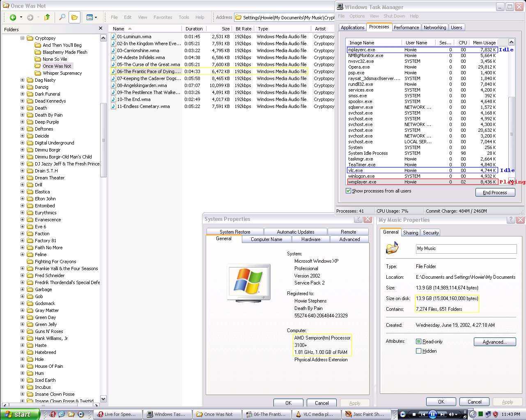
Task: Click the Forward arrow in the Explorer toolbar
Action: pyautogui.click(x=30, y=17)
